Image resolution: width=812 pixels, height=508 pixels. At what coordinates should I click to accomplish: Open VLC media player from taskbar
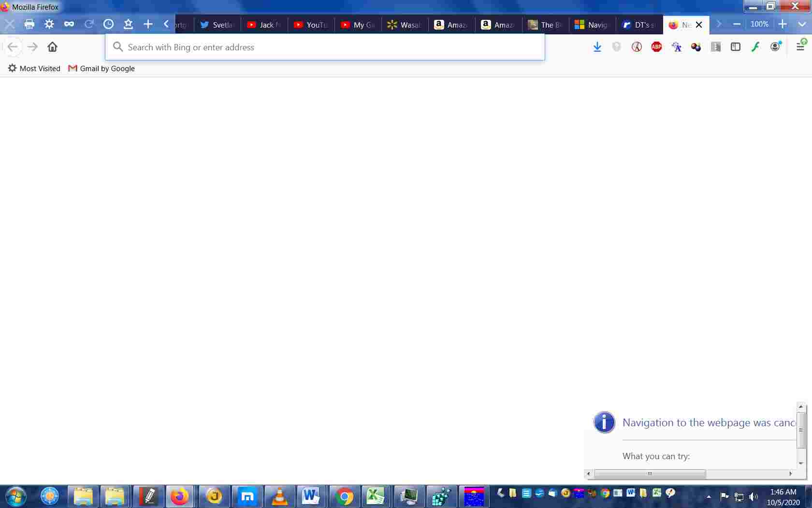[279, 496]
